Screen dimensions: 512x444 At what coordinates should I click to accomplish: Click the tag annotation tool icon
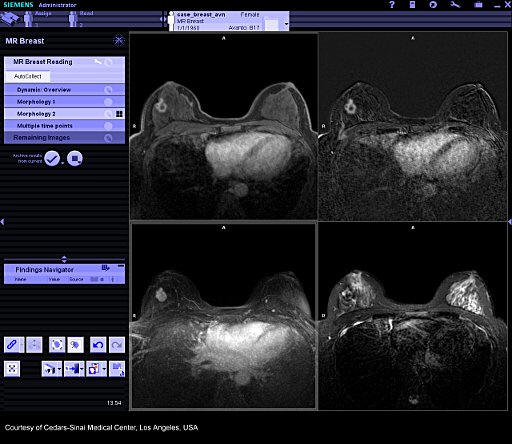click(75, 345)
